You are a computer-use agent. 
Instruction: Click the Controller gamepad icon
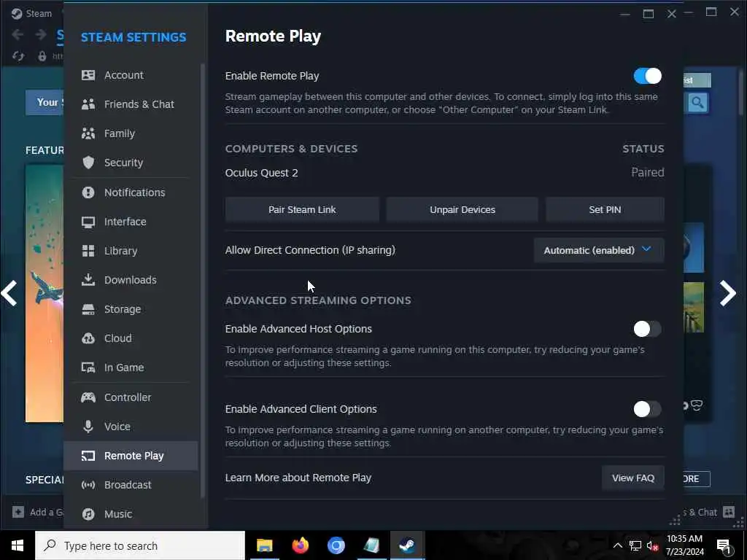pyautogui.click(x=88, y=397)
